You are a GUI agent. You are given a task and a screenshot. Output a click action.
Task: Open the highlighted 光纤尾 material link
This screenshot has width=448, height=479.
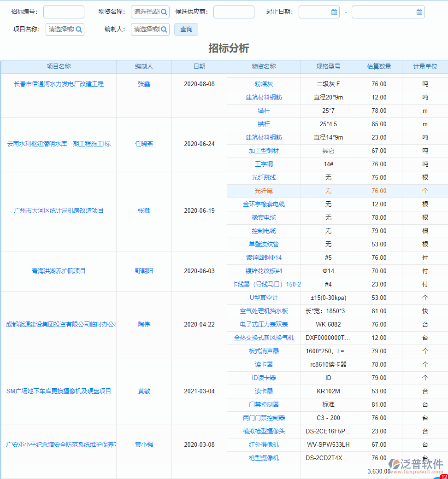(264, 191)
